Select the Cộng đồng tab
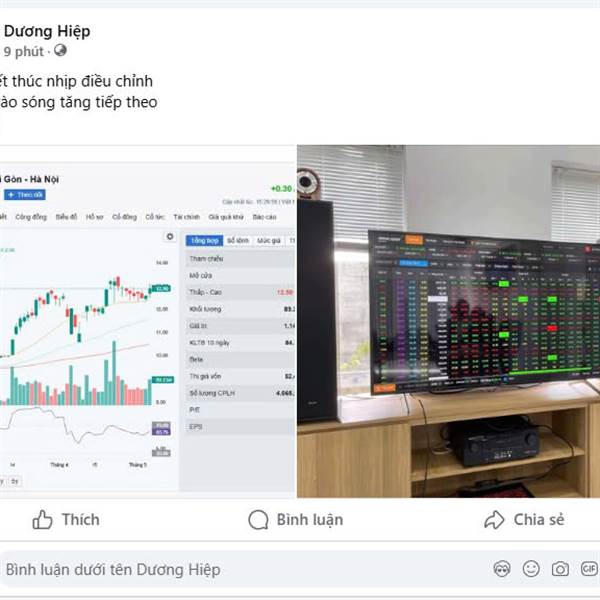Image resolution: width=600 pixels, height=600 pixels. click(31, 217)
